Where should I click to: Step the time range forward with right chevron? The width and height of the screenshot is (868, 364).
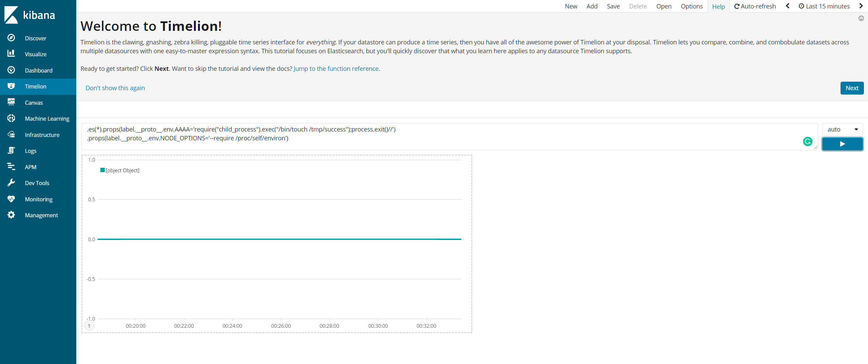pyautogui.click(x=861, y=6)
